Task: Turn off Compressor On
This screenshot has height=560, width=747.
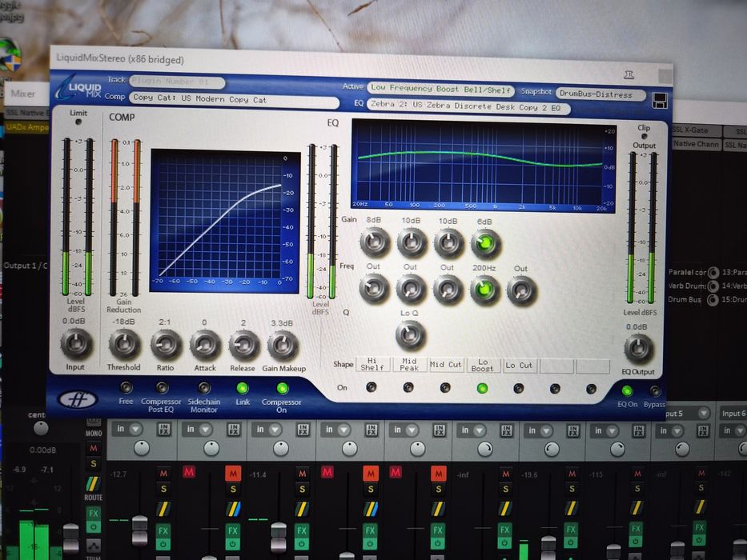Action: coord(282,388)
